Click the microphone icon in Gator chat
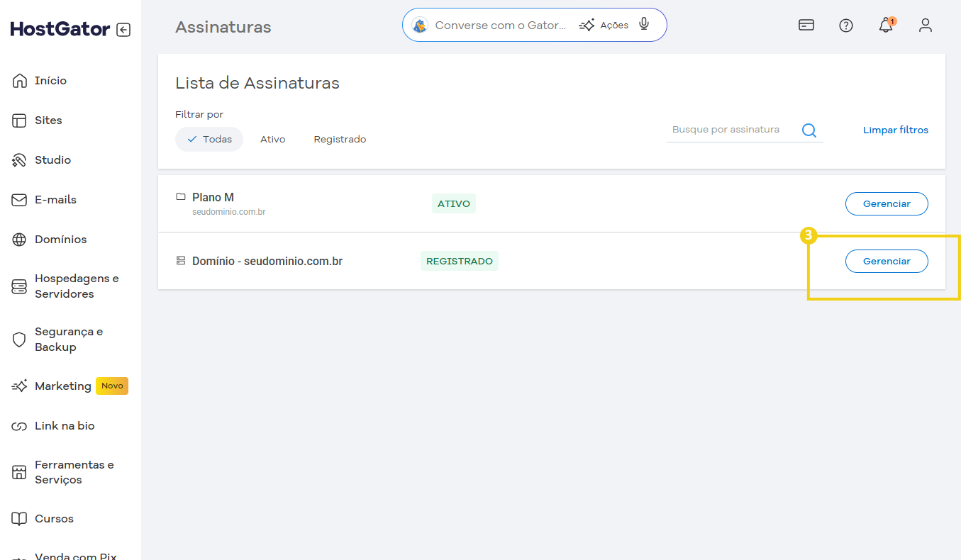The width and height of the screenshot is (961, 560). click(644, 25)
